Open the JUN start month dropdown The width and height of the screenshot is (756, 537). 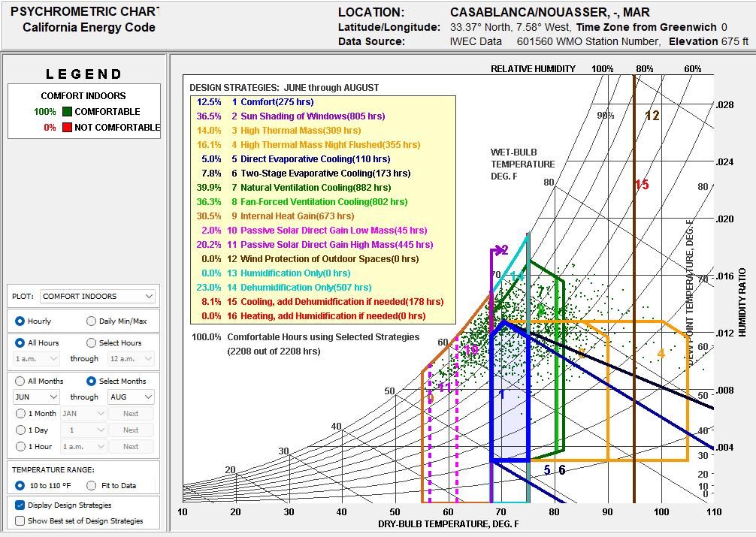click(x=36, y=397)
